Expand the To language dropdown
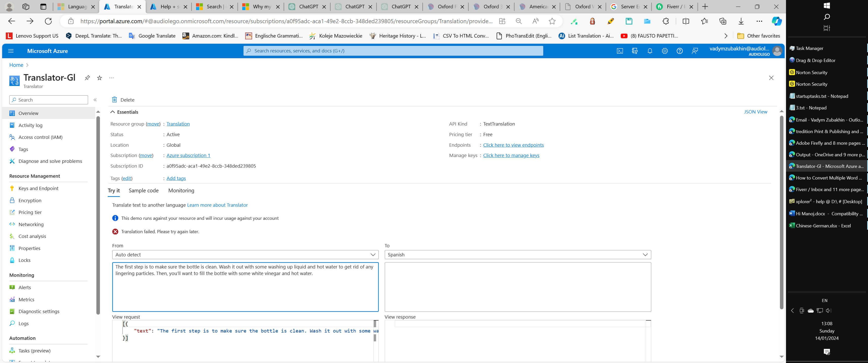This screenshot has height=363, width=868. tap(518, 255)
